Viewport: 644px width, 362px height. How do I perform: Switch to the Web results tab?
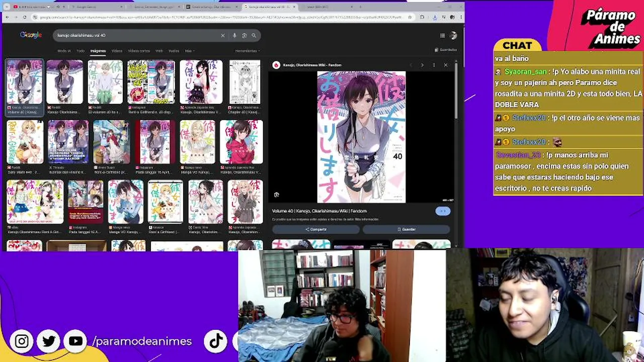click(159, 51)
